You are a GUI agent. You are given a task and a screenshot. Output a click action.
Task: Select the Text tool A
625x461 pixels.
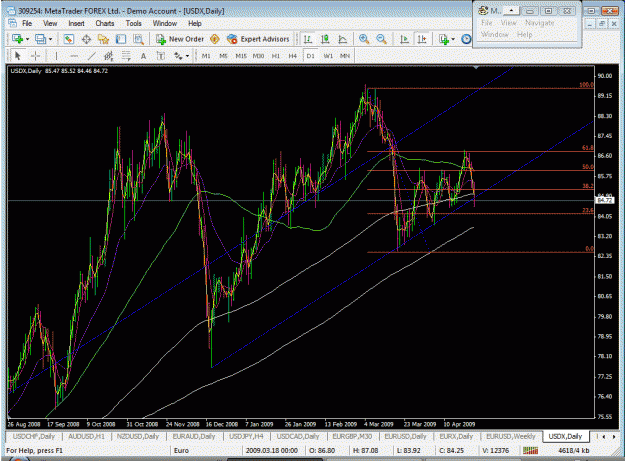(x=143, y=56)
